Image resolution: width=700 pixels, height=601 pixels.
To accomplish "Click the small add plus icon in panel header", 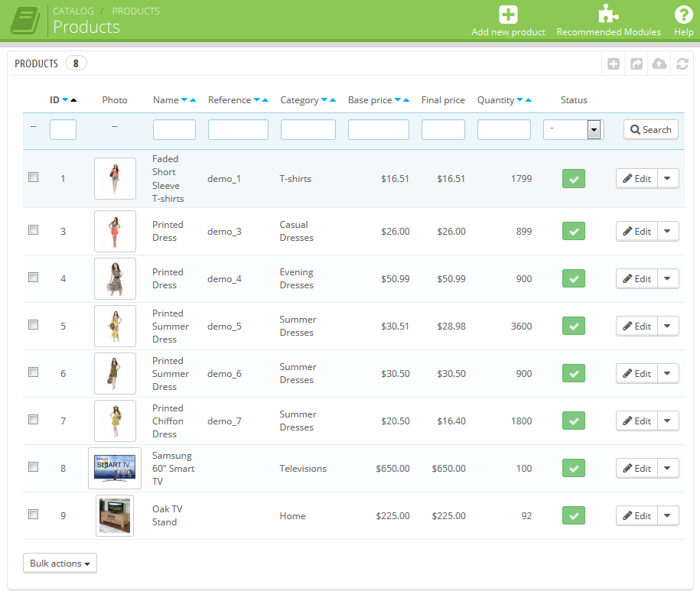I will coord(614,64).
